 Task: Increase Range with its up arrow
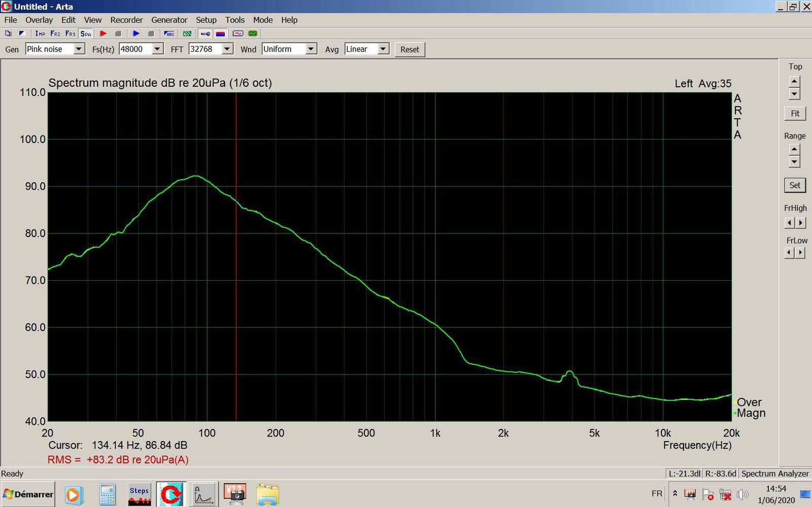794,150
